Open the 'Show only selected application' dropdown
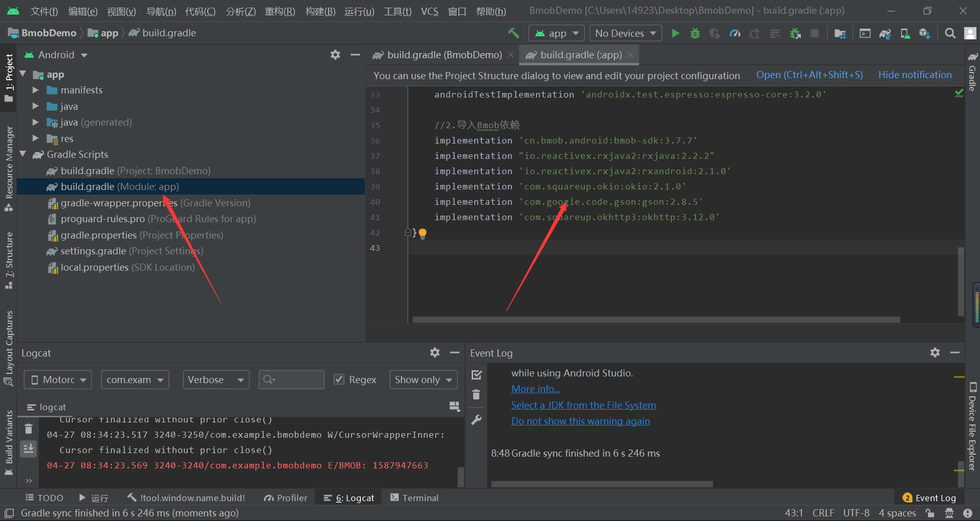 (423, 379)
